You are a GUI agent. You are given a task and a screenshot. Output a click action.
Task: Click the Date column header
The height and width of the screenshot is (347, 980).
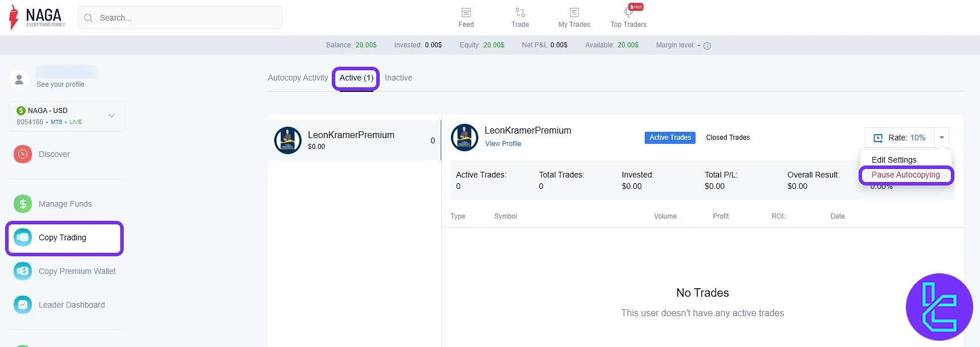(x=837, y=216)
